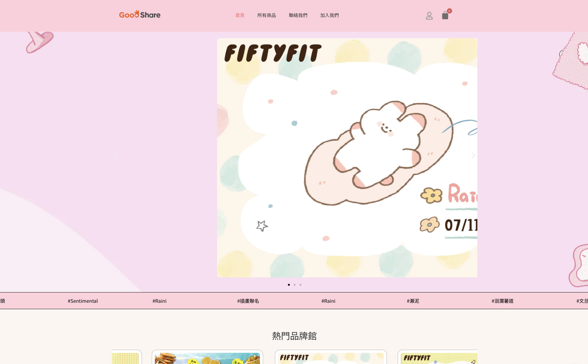Image resolution: width=588 pixels, height=364 pixels.
Task: Open the pancake snack brand card
Action: [207, 358]
